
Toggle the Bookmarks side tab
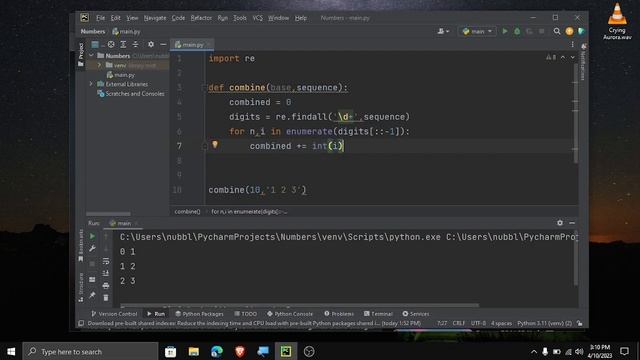(x=81, y=245)
